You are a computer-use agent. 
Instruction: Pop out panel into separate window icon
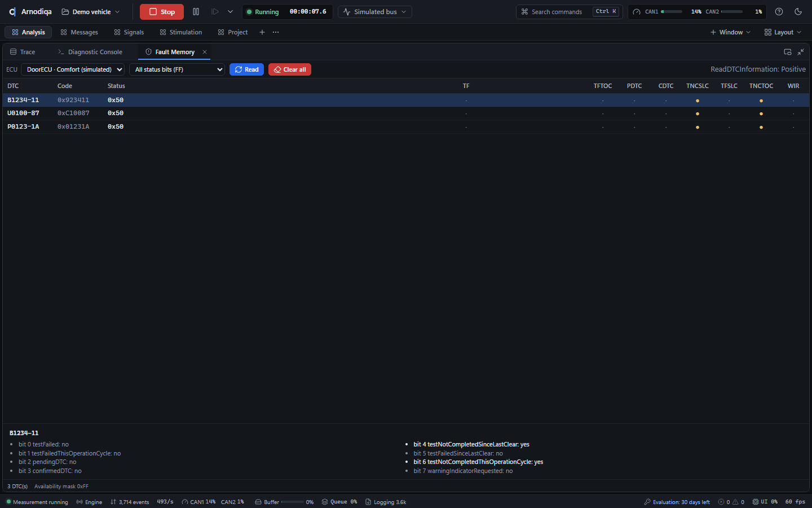point(788,52)
